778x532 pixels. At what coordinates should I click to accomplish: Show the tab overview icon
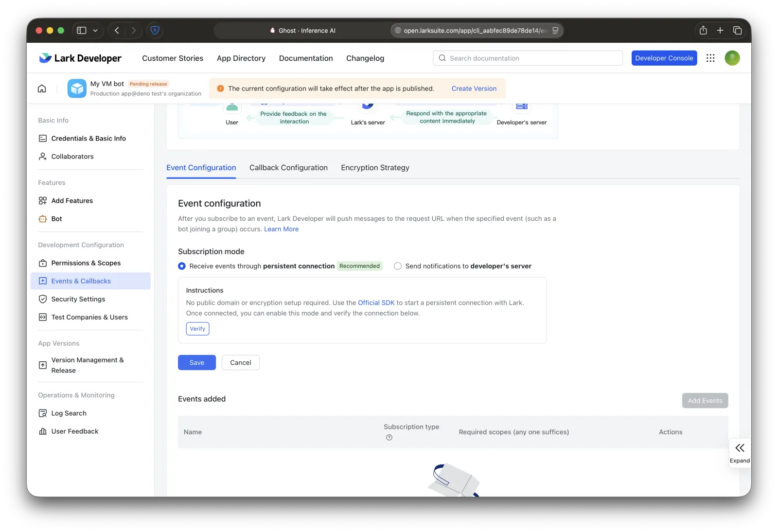737,31
